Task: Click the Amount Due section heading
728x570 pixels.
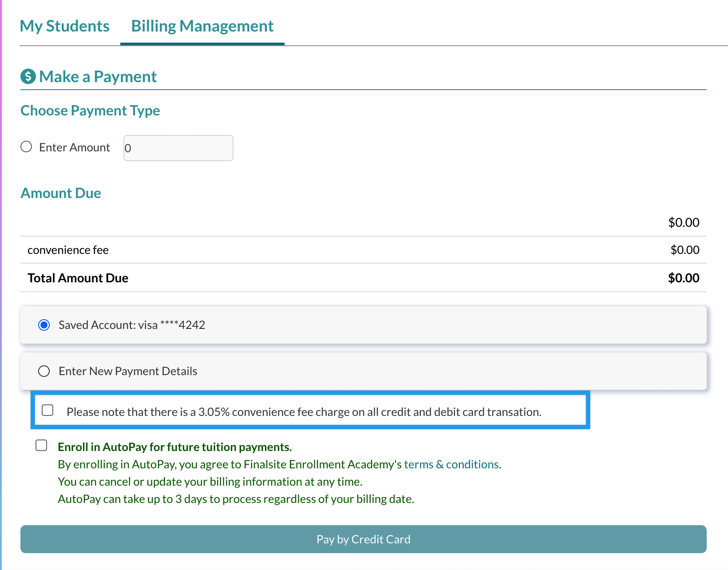Action: (x=61, y=193)
